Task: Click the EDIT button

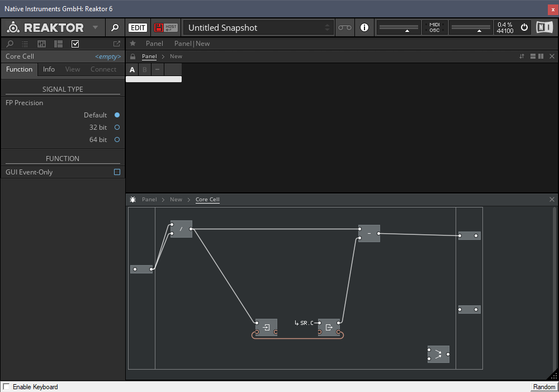Action: [x=138, y=27]
